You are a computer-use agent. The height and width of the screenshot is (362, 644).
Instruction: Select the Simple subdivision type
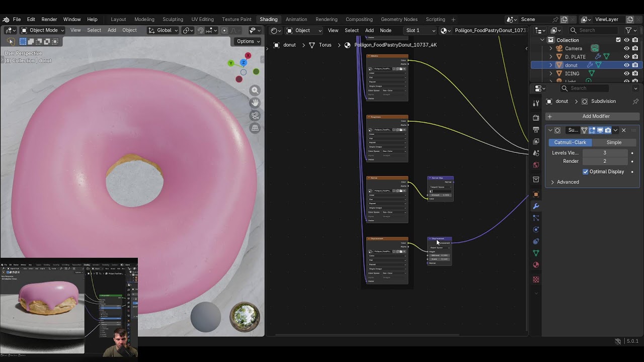point(614,142)
